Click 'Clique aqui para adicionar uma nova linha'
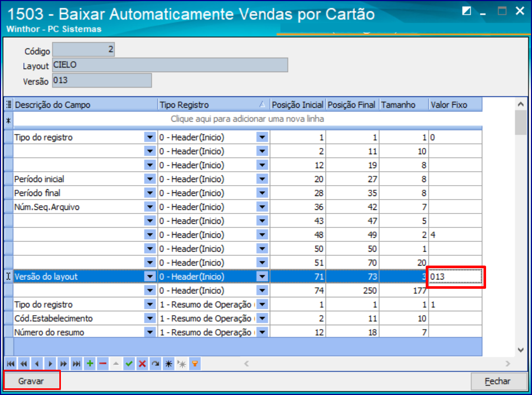Image resolution: width=532 pixels, height=395 pixels. (x=247, y=119)
